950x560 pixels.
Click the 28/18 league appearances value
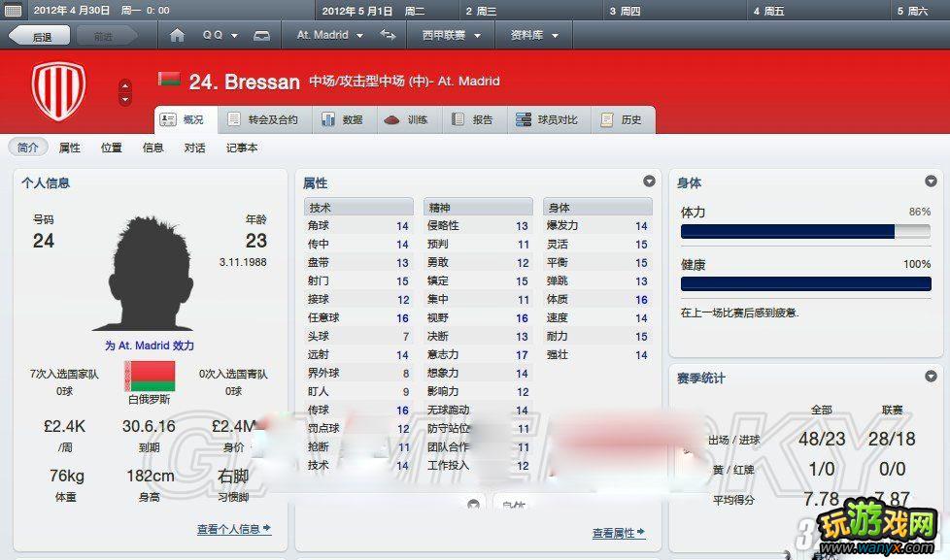coord(892,439)
